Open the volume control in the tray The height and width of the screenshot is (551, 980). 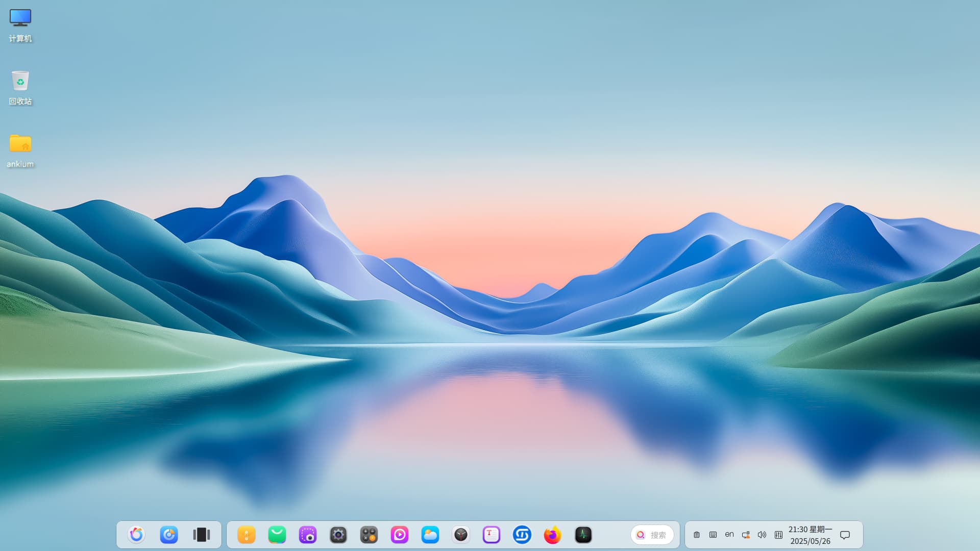pyautogui.click(x=762, y=535)
